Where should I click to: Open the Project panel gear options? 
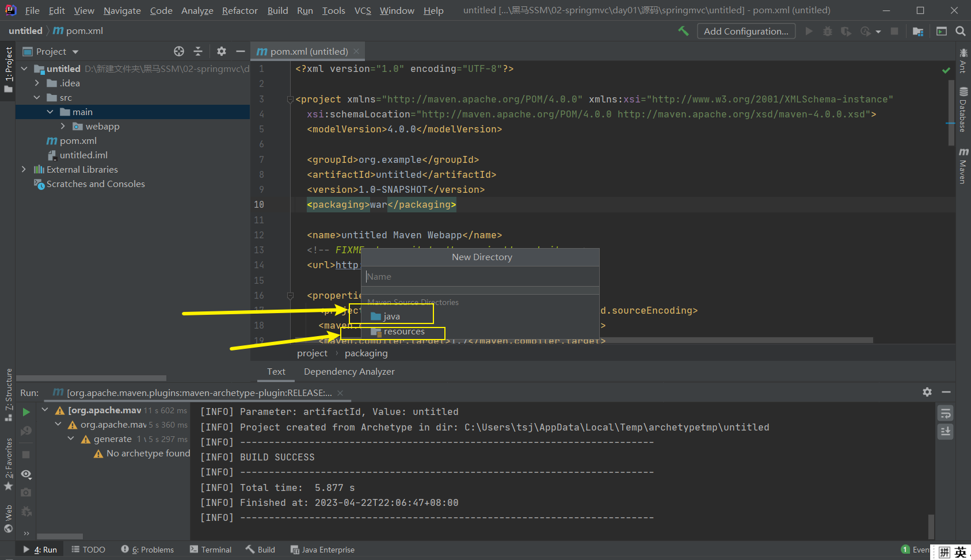(222, 51)
